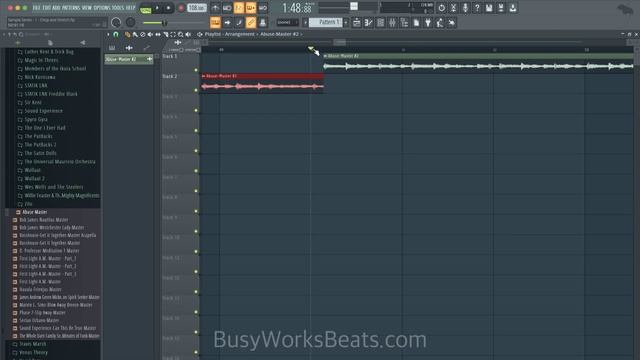Toggle the highlighted blend recording button
Image resolution: width=640 pixels, height=360 pixels.
[x=251, y=8]
